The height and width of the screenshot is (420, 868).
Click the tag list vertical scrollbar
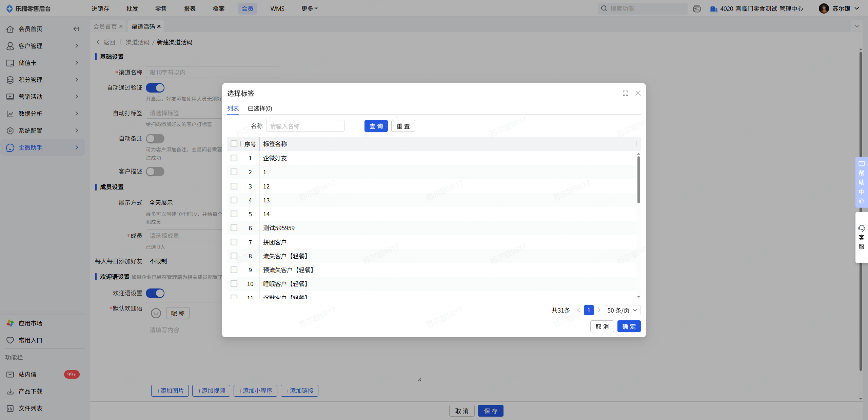click(638, 180)
